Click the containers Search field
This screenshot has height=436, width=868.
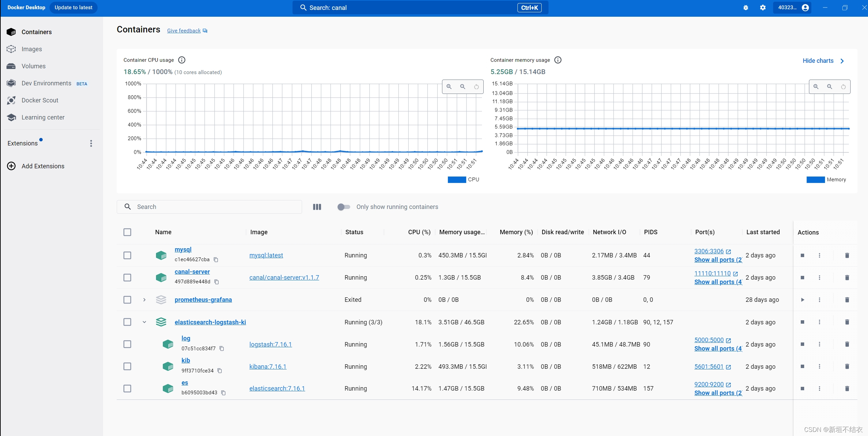tap(209, 207)
